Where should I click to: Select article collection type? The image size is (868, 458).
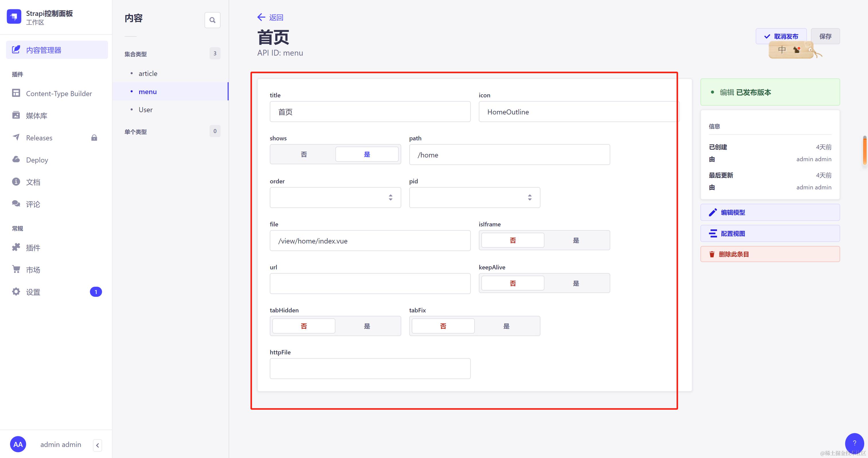click(148, 74)
